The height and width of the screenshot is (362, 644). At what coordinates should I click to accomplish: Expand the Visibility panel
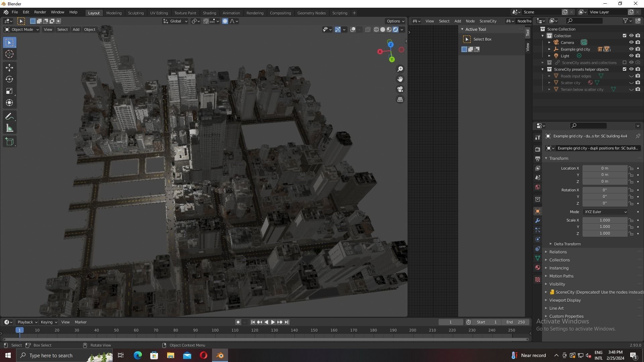click(x=557, y=284)
